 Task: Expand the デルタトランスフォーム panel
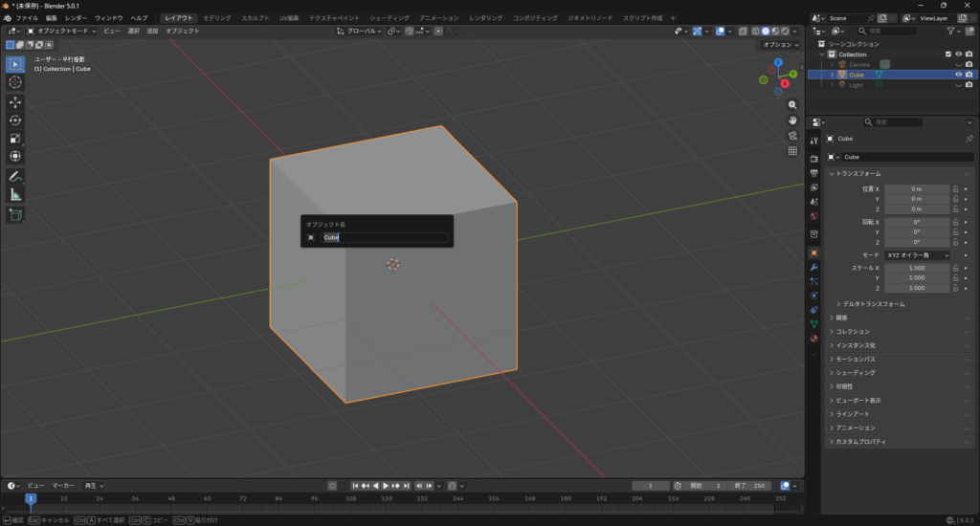[x=871, y=304]
